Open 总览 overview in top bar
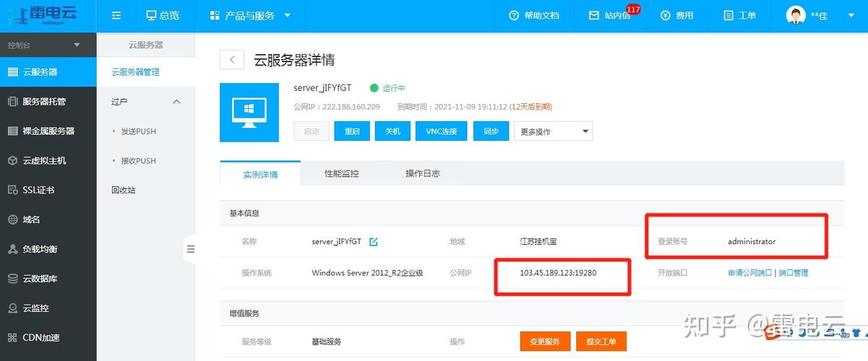 [162, 15]
